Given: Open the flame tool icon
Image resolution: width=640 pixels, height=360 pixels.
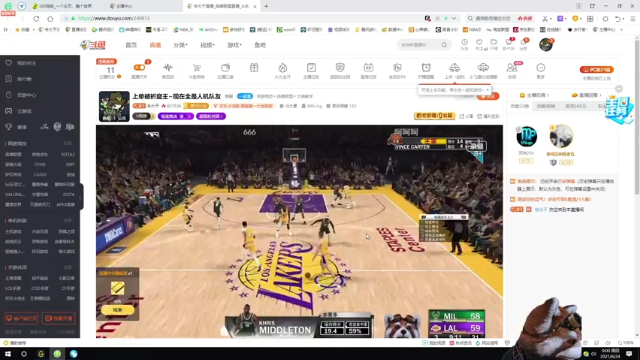Looking at the screenshot, I should 282,70.
